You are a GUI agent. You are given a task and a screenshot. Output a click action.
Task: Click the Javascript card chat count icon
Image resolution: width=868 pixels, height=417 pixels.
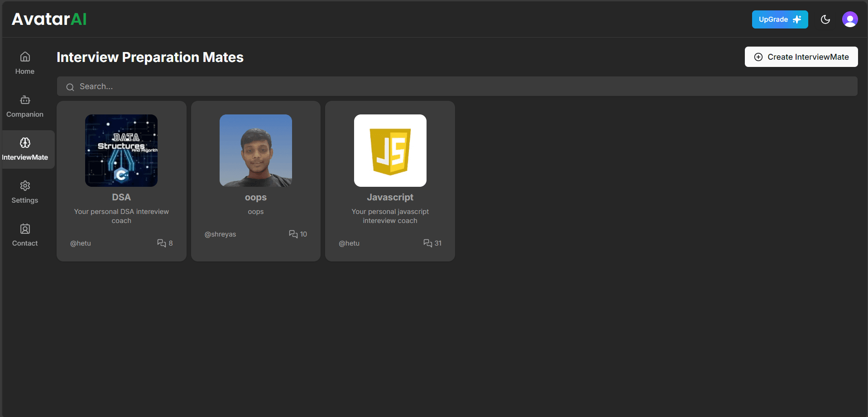pyautogui.click(x=428, y=243)
